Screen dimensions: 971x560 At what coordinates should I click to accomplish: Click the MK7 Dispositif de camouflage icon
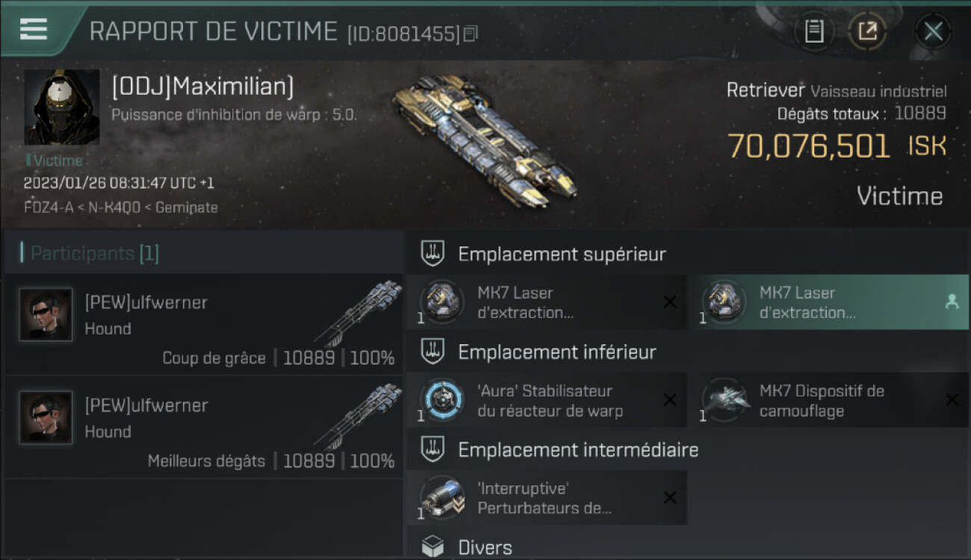click(724, 399)
